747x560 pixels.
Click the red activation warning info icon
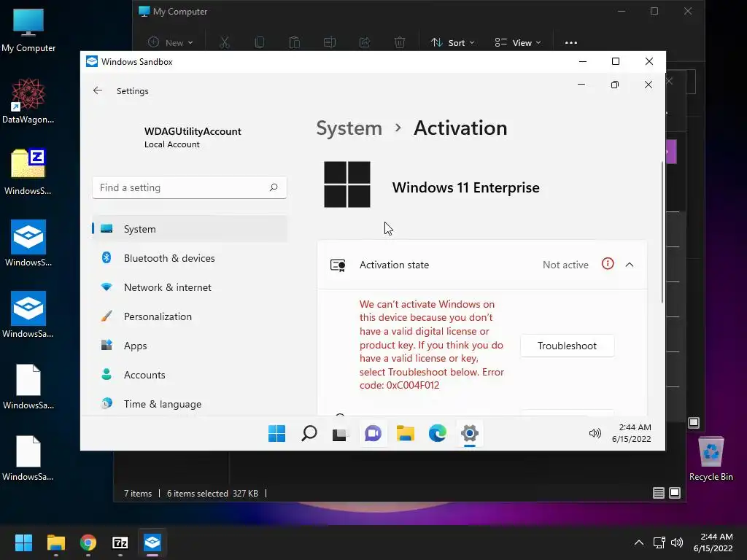point(608,264)
